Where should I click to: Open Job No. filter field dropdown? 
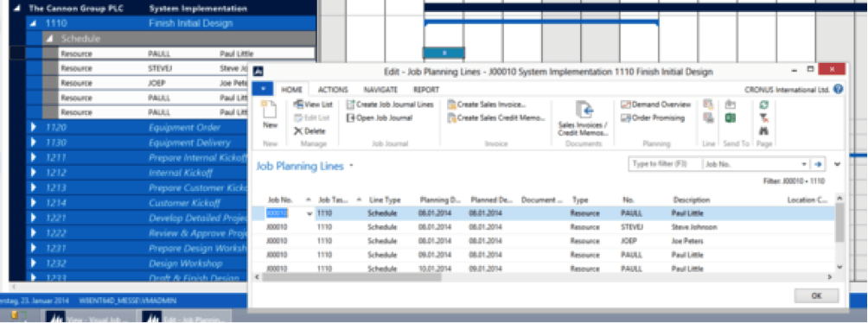point(804,164)
